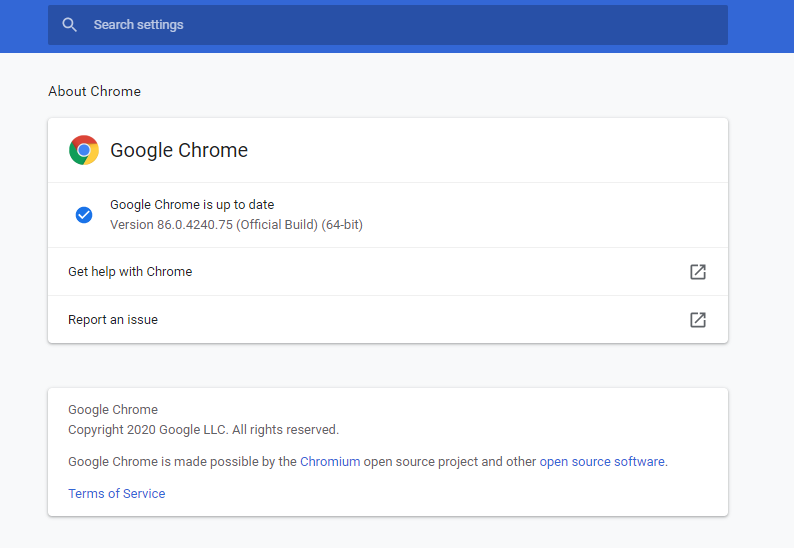This screenshot has width=794, height=548.
Task: Click the About Chrome heading
Action: (94, 92)
